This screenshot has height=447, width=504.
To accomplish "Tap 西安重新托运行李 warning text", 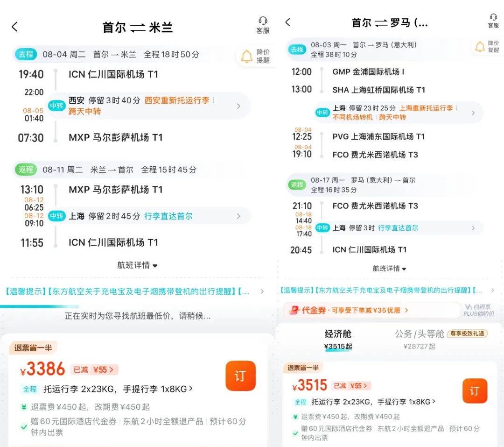I will tap(177, 100).
